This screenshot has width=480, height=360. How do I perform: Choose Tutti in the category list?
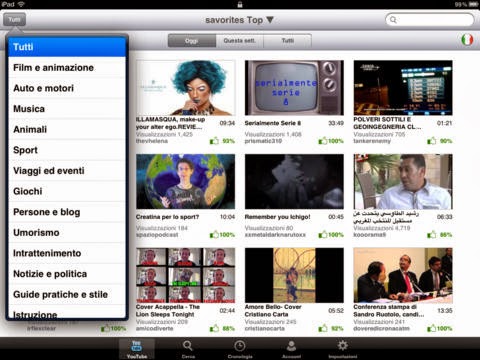click(x=67, y=47)
